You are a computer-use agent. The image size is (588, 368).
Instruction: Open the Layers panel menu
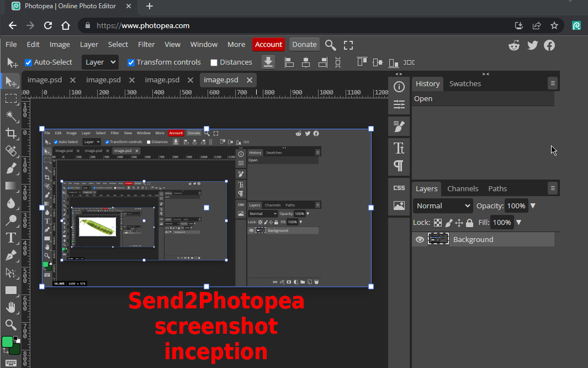click(553, 188)
